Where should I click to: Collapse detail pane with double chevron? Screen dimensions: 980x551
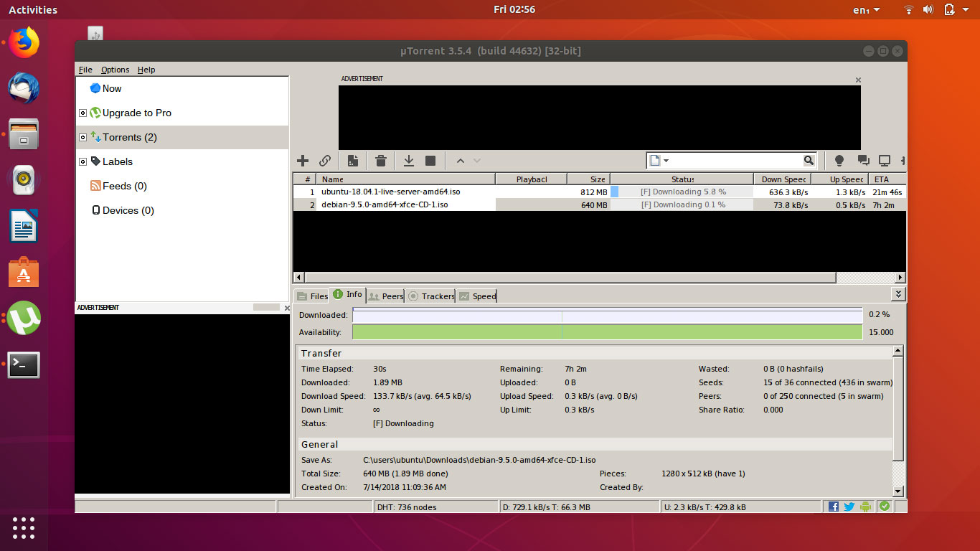click(898, 294)
